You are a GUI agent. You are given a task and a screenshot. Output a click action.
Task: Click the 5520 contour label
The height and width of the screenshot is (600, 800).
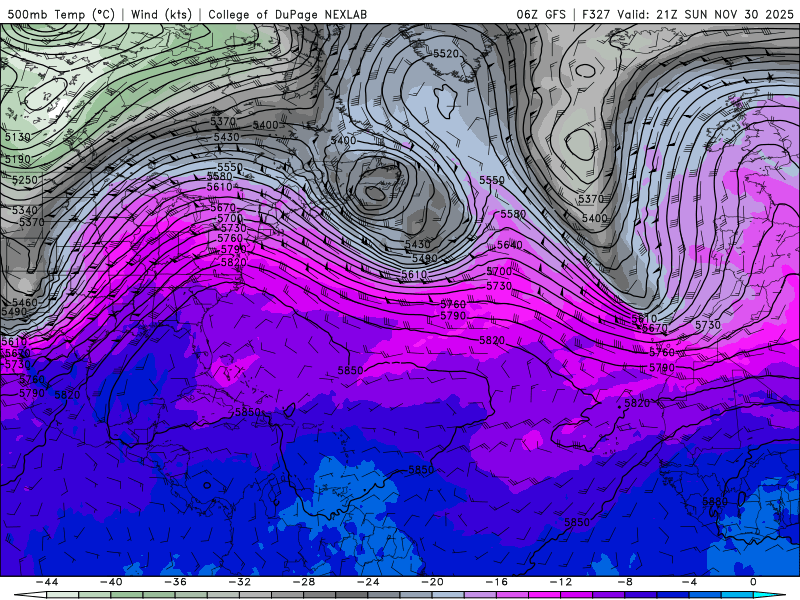click(x=446, y=54)
